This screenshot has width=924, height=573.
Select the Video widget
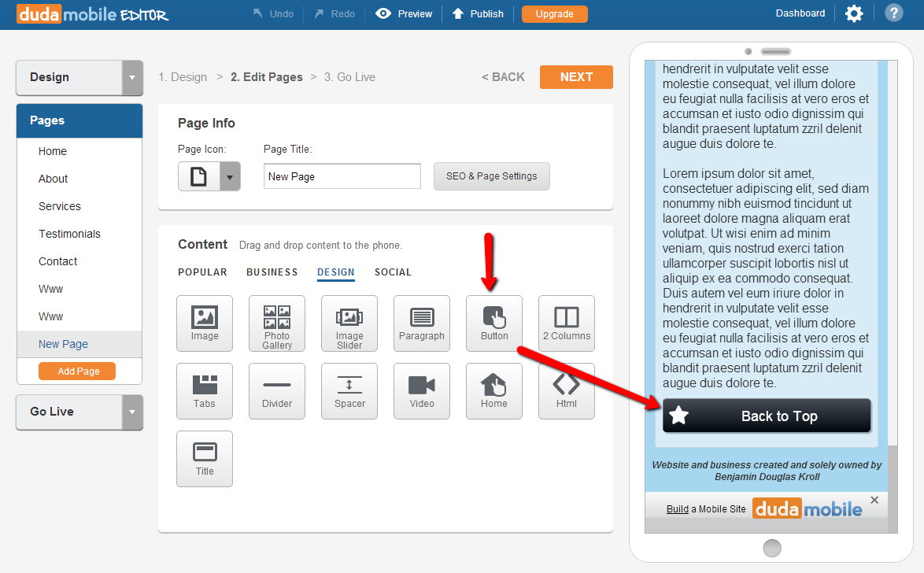[x=422, y=391]
